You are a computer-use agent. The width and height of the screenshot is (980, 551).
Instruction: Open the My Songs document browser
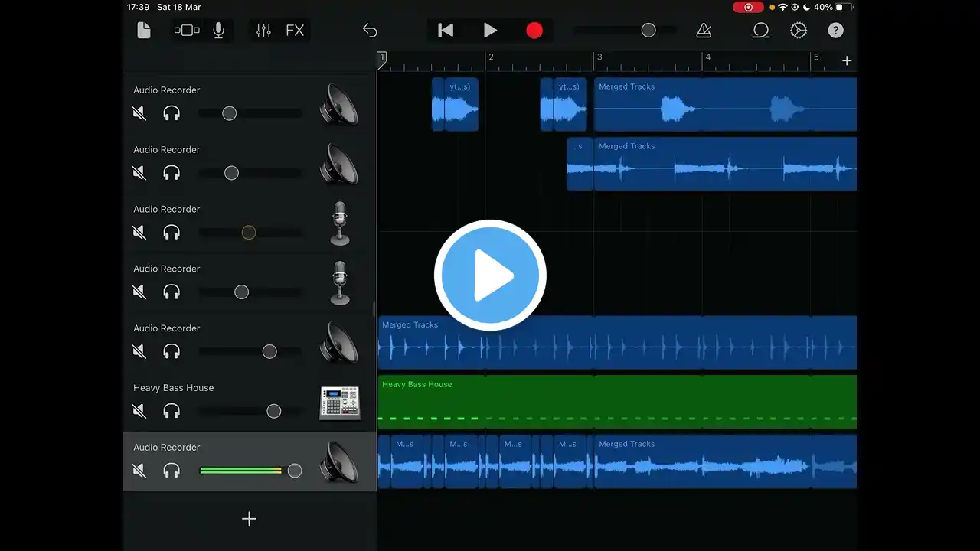144,31
